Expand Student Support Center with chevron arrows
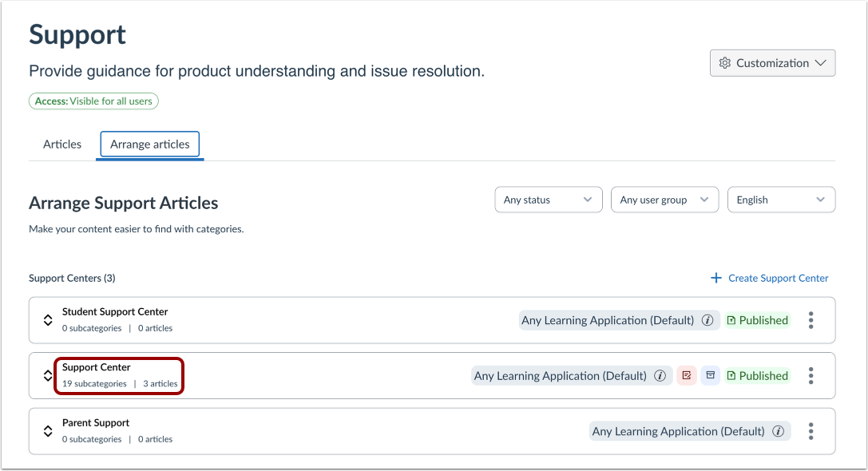Image resolution: width=868 pixels, height=471 pixels. pos(48,320)
